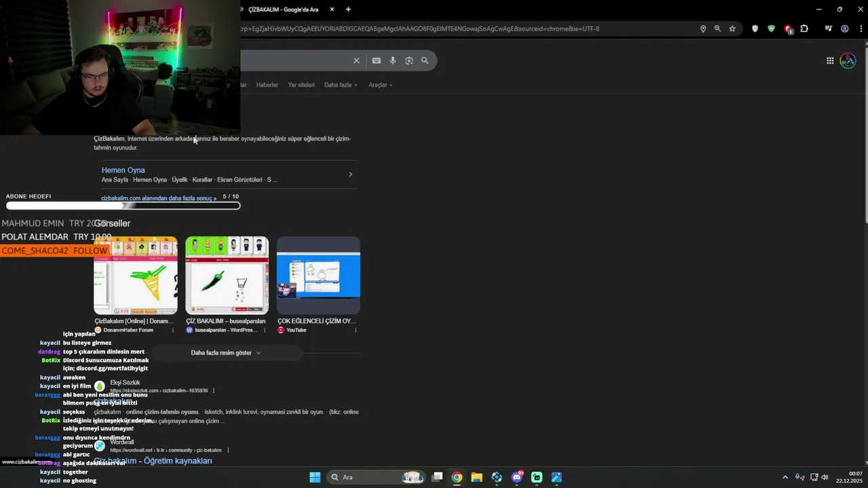Open the location permission icon in address bar
Image resolution: width=868 pixels, height=488 pixels.
(x=703, y=28)
